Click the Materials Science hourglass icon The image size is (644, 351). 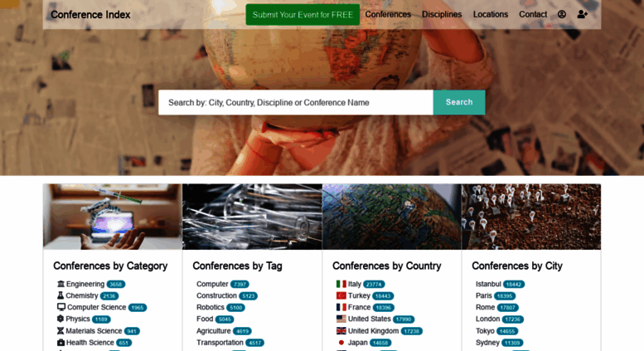coord(61,331)
